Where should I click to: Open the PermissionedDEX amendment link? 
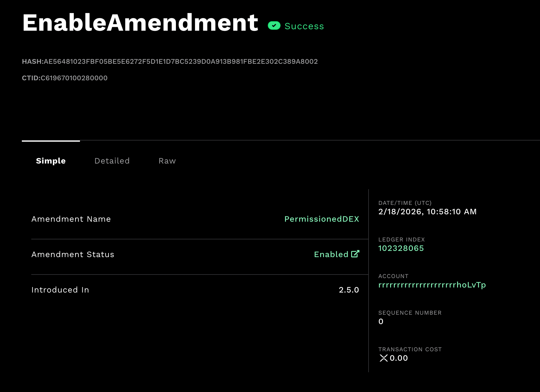[322, 219]
